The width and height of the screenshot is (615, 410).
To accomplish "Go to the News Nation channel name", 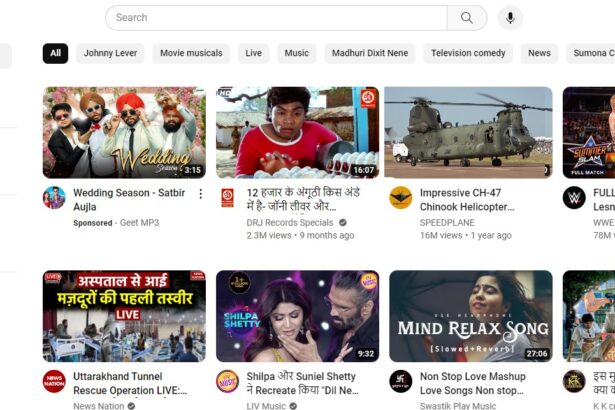I will 98,406.
